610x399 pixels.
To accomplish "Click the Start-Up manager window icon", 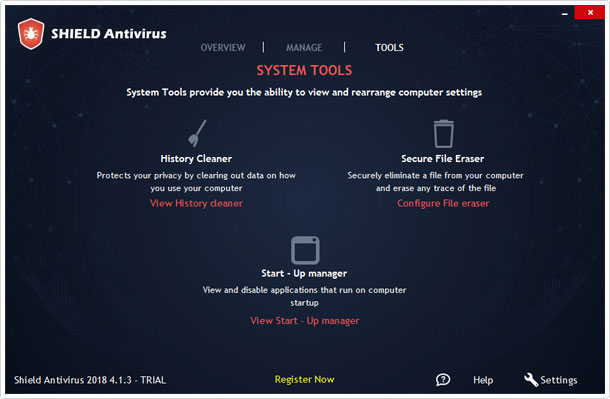I will coord(305,250).
